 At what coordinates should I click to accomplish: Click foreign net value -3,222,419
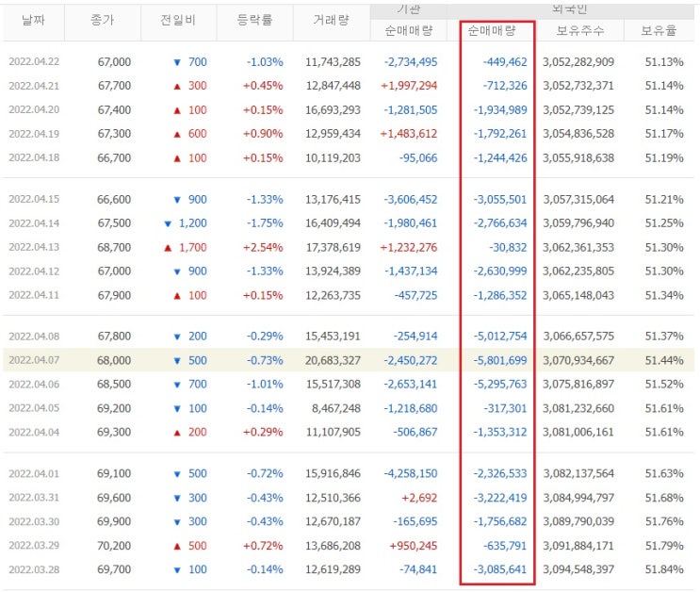point(500,498)
